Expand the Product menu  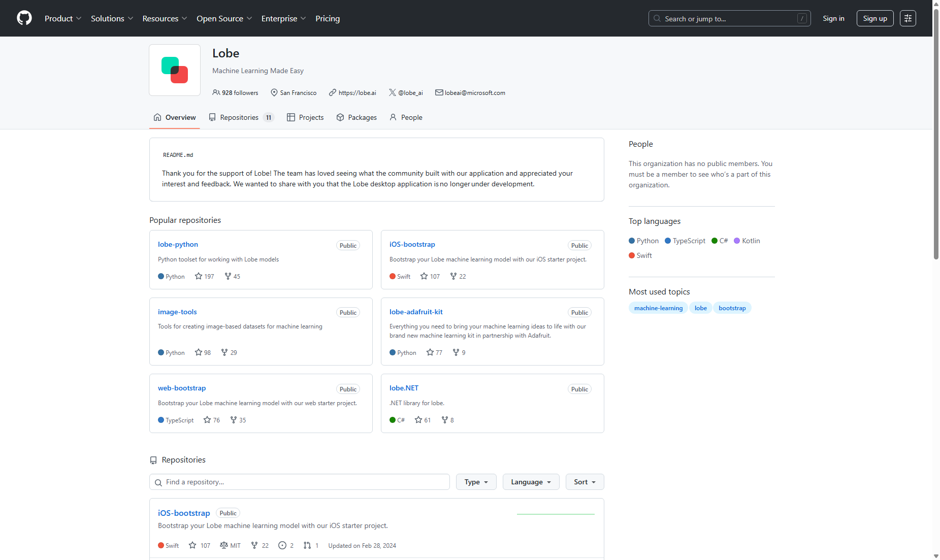pos(63,18)
